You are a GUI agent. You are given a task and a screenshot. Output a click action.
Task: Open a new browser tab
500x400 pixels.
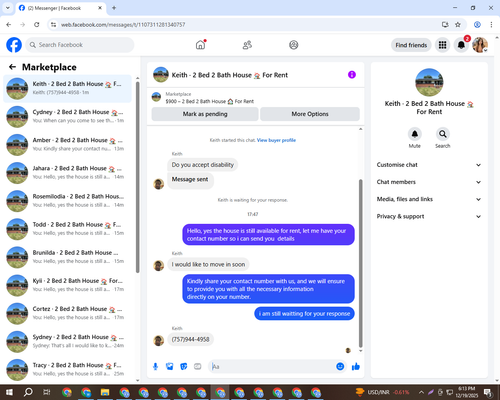(x=114, y=8)
